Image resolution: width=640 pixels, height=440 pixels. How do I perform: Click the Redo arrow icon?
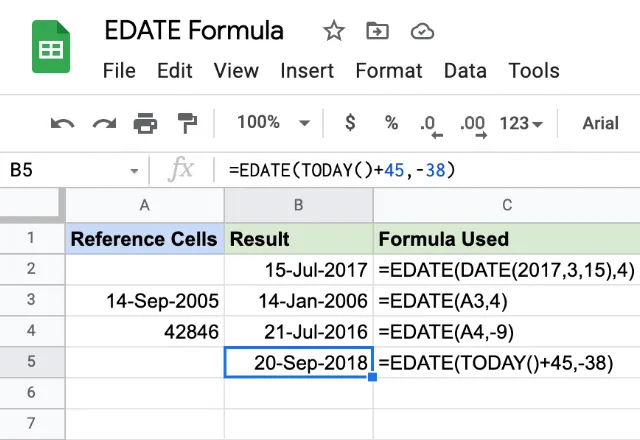104,123
